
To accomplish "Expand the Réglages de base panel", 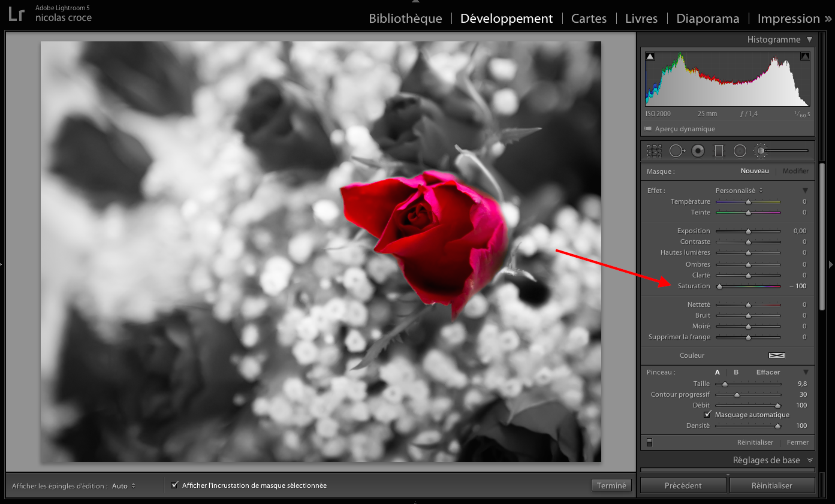I will pyautogui.click(x=810, y=460).
